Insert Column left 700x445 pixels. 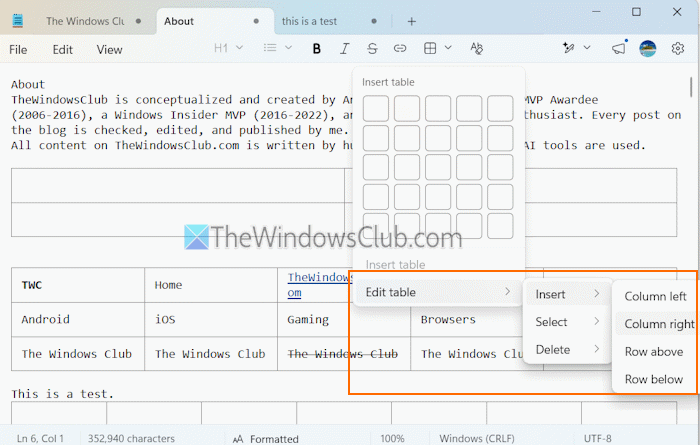655,296
